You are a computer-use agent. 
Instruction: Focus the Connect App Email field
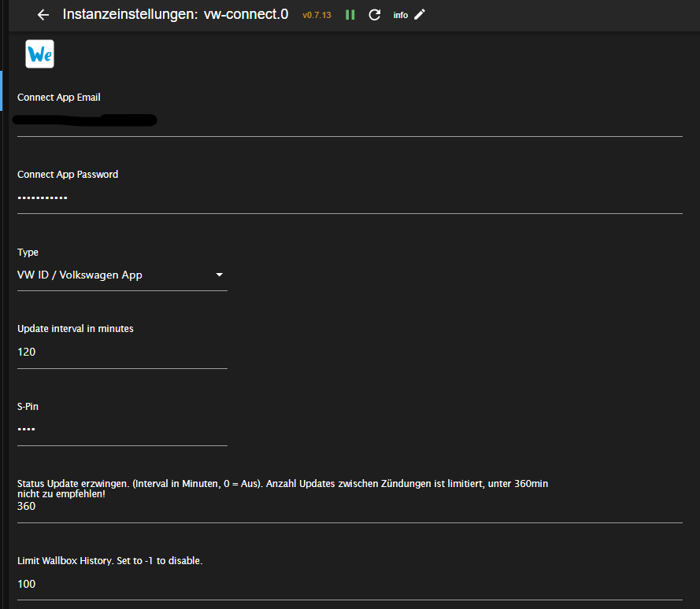coord(350,120)
